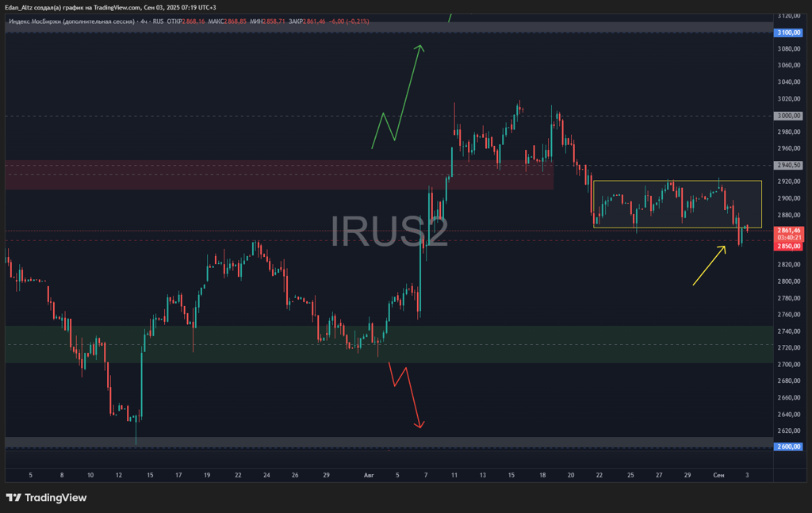Image resolution: width=812 pixels, height=513 pixels.
Task: Click the Сен month label on time axis
Action: (718, 475)
